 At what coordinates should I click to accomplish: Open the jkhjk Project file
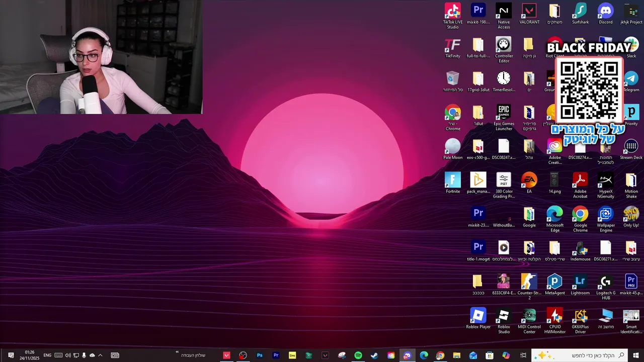[x=631, y=14]
